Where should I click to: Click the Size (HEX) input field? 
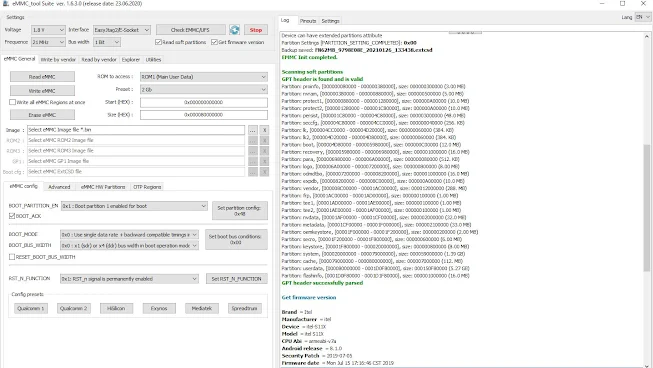pyautogui.click(x=204, y=115)
